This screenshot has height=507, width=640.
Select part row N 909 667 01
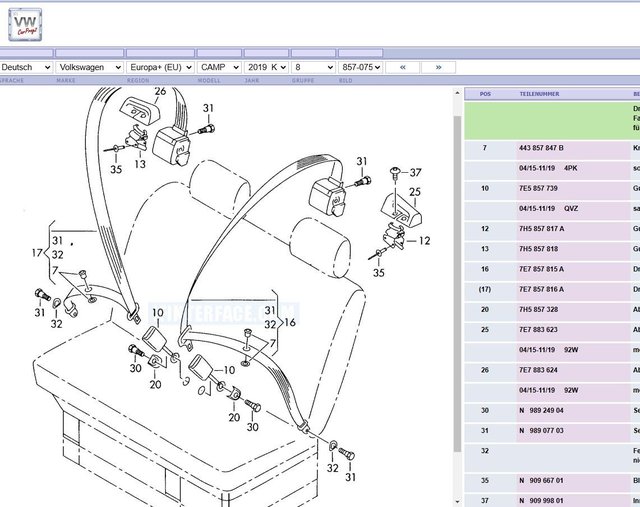pos(541,480)
